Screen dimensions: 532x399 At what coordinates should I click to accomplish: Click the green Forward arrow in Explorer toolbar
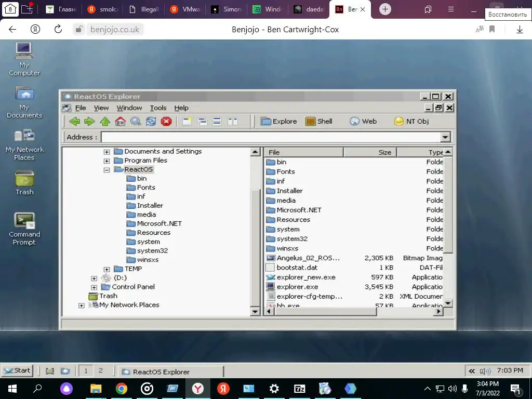click(x=89, y=121)
